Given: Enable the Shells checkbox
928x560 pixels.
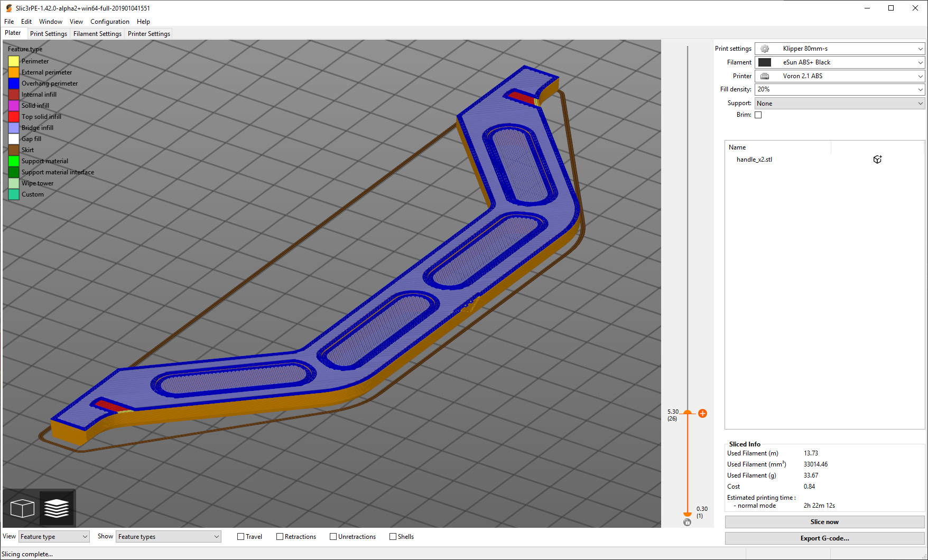Looking at the screenshot, I should (393, 536).
